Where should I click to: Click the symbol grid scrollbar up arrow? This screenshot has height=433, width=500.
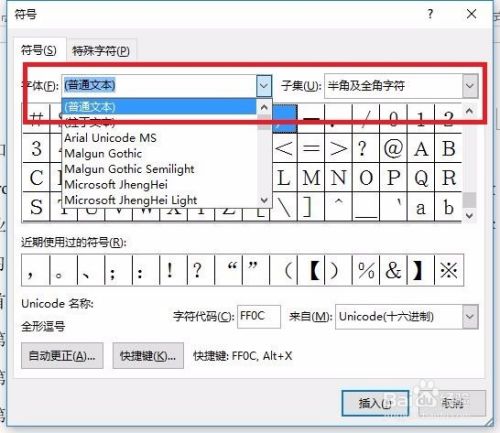(x=469, y=111)
